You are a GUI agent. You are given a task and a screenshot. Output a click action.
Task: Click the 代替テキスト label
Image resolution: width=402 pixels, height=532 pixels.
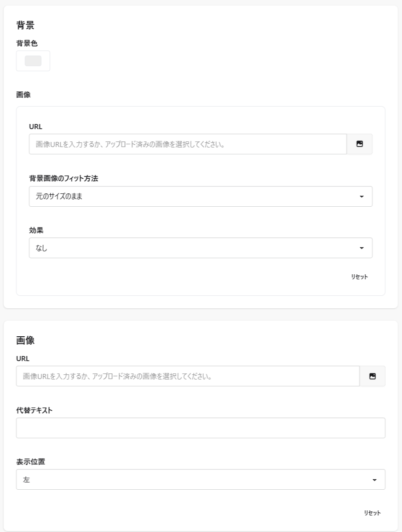[x=34, y=410]
